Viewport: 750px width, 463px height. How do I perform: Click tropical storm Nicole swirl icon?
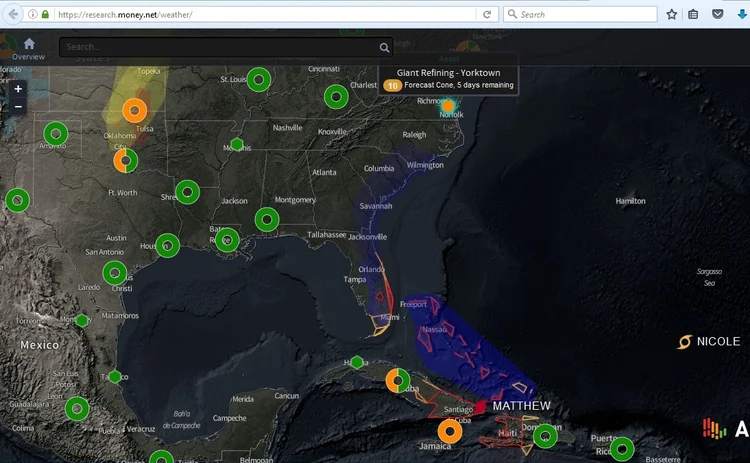coord(684,342)
